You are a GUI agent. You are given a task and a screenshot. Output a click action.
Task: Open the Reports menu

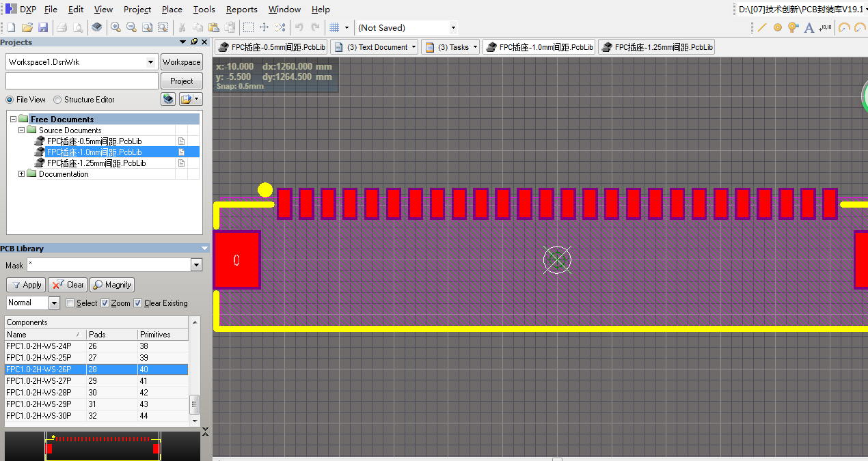[242, 9]
